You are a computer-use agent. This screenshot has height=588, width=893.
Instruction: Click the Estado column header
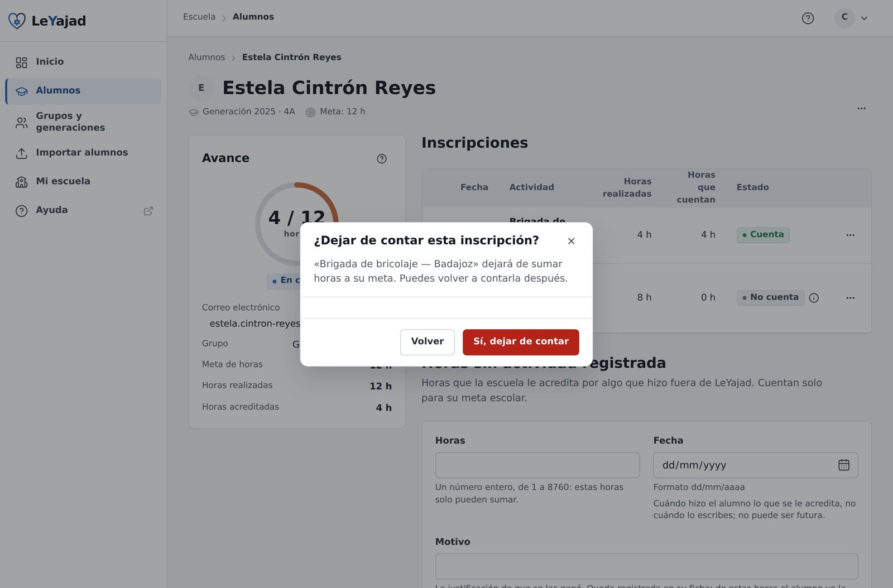coord(752,187)
